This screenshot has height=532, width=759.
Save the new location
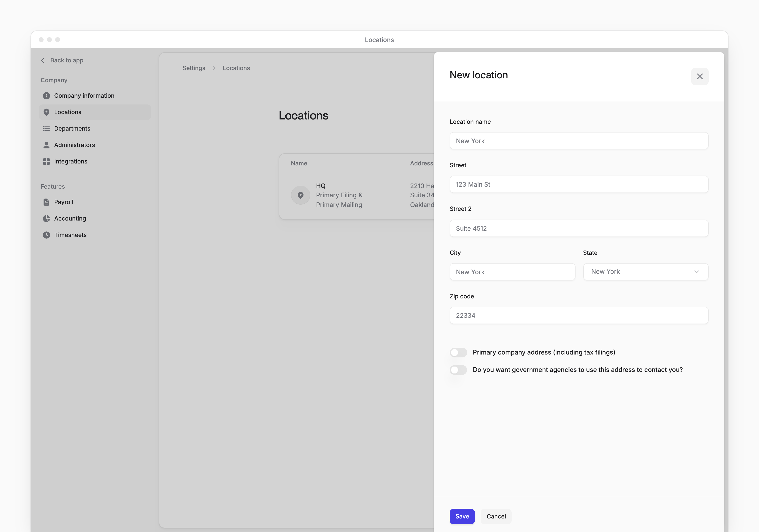tap(462, 517)
